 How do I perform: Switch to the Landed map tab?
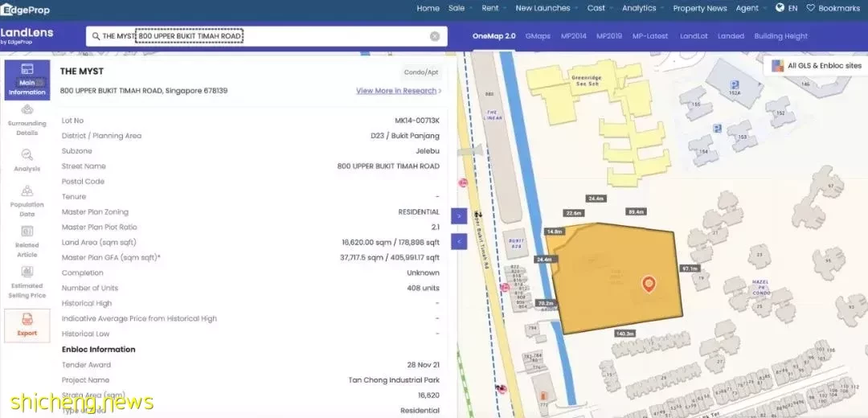point(731,36)
